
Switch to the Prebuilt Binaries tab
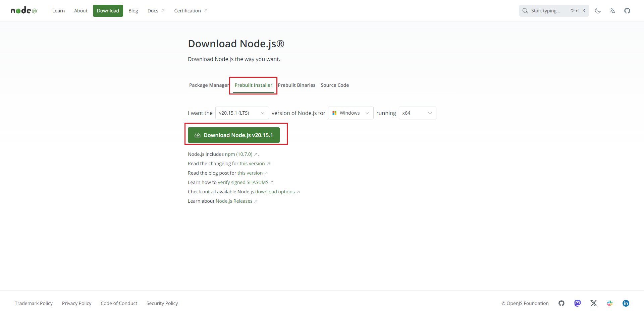tap(297, 85)
